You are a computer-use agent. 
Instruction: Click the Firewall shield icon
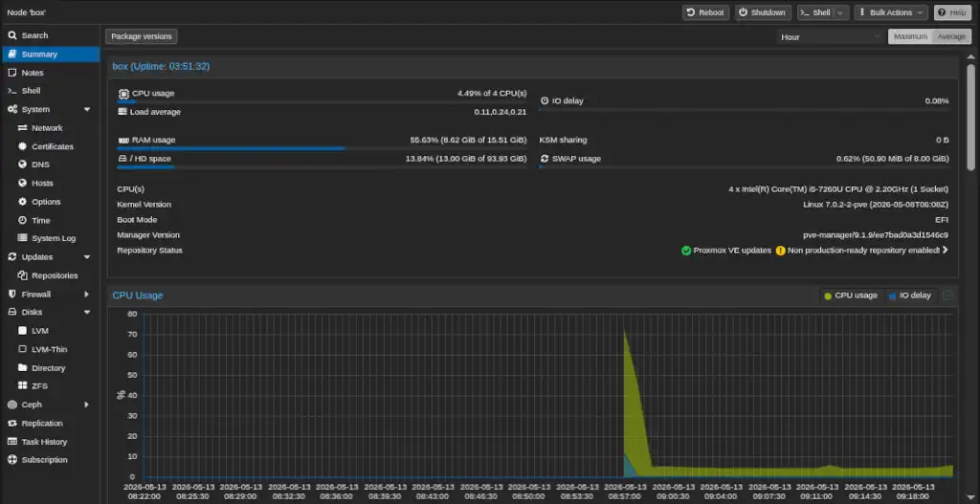pyautogui.click(x=11, y=294)
